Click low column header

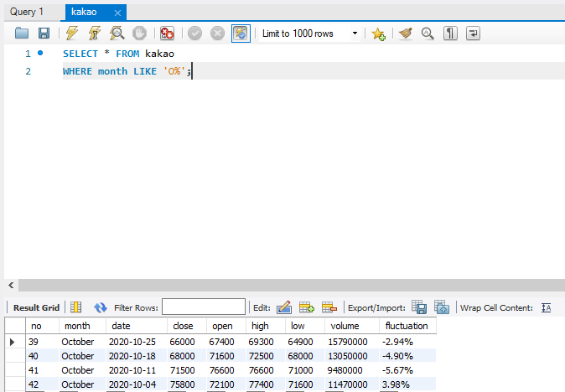pos(305,326)
